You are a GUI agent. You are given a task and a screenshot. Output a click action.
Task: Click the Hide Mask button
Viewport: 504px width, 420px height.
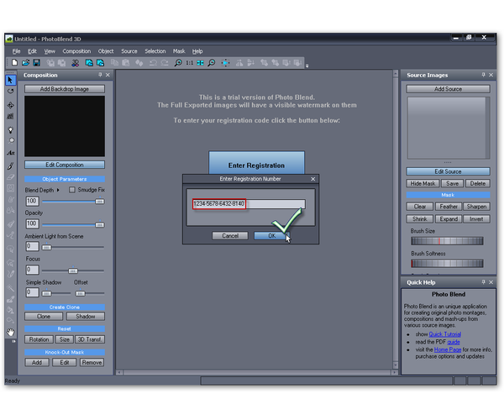pyautogui.click(x=423, y=183)
